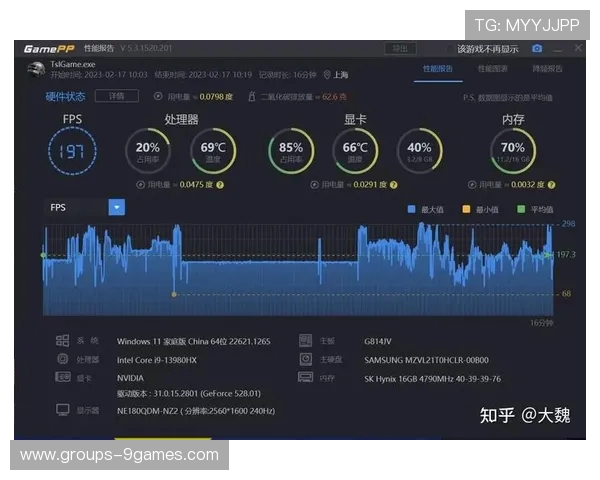This screenshot has height=480, width=600.
Task: Close the GamePP performance report window
Action: (578, 48)
